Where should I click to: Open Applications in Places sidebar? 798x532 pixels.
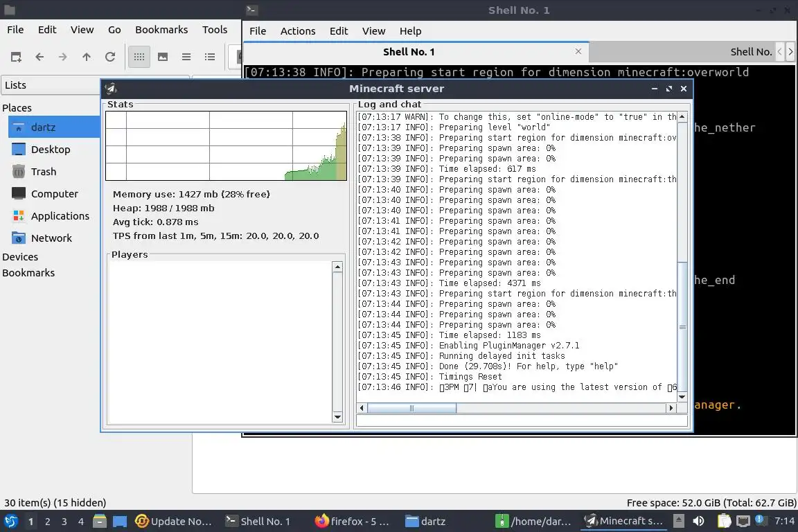pyautogui.click(x=60, y=216)
